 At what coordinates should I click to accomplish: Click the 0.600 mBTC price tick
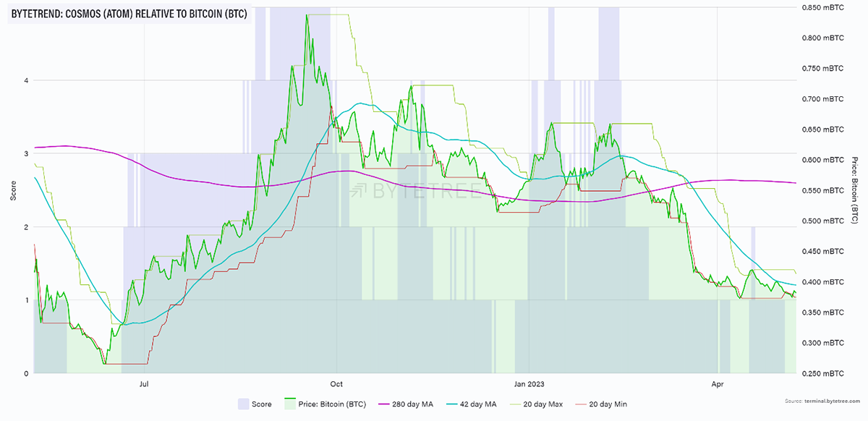[824, 160]
